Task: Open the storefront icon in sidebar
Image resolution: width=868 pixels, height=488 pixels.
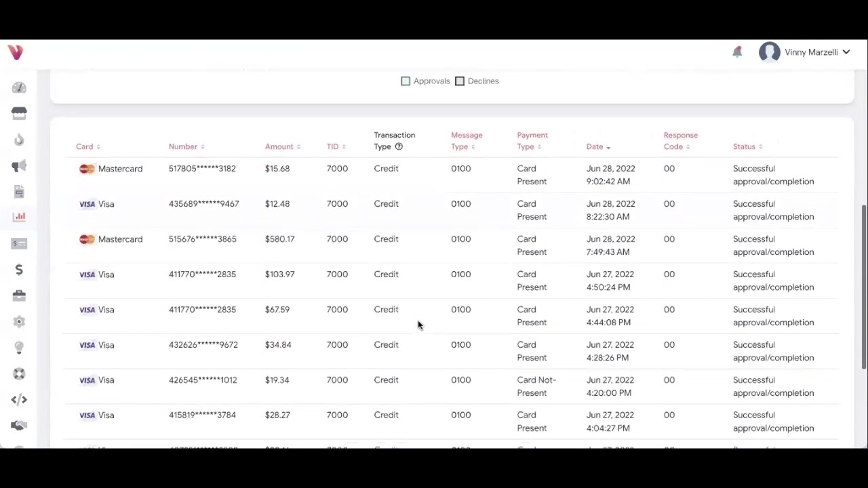Action: [19, 113]
